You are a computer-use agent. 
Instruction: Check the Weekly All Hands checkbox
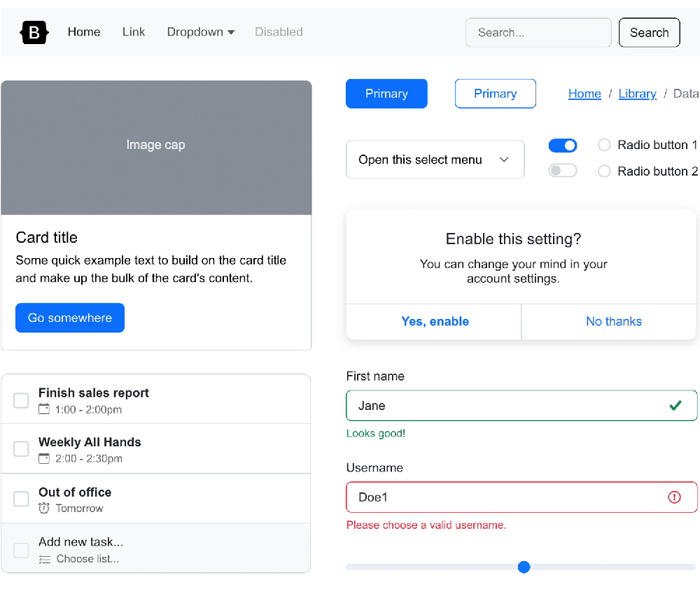21,449
